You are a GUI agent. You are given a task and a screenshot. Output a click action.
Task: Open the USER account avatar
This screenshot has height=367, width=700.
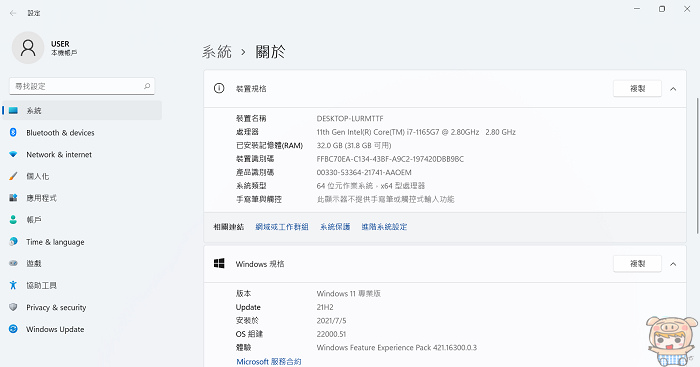pyautogui.click(x=28, y=48)
